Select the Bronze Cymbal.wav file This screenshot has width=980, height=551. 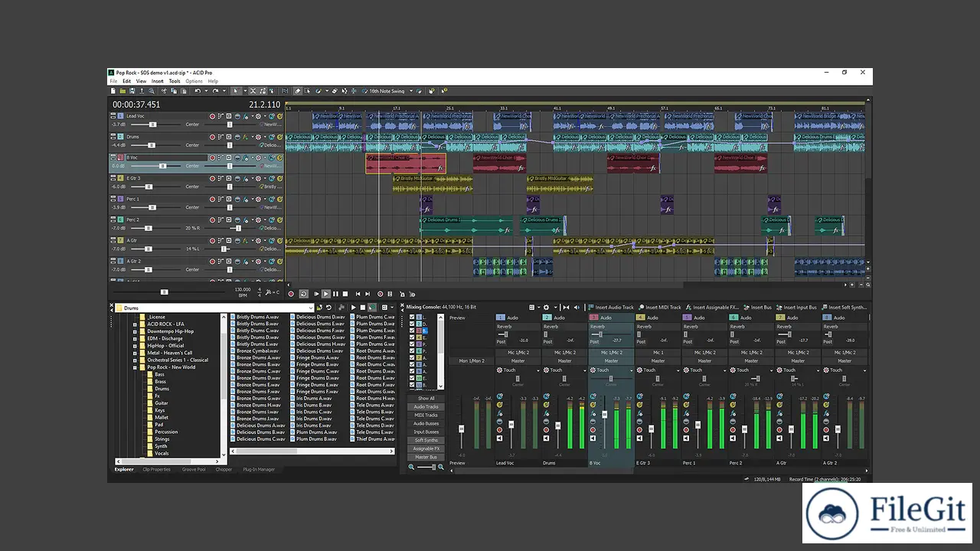click(256, 351)
